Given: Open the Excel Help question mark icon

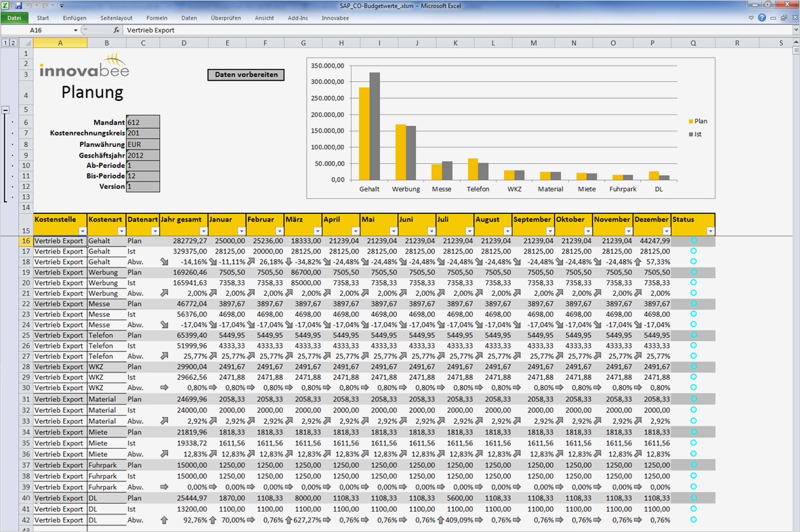Looking at the screenshot, I should 762,18.
